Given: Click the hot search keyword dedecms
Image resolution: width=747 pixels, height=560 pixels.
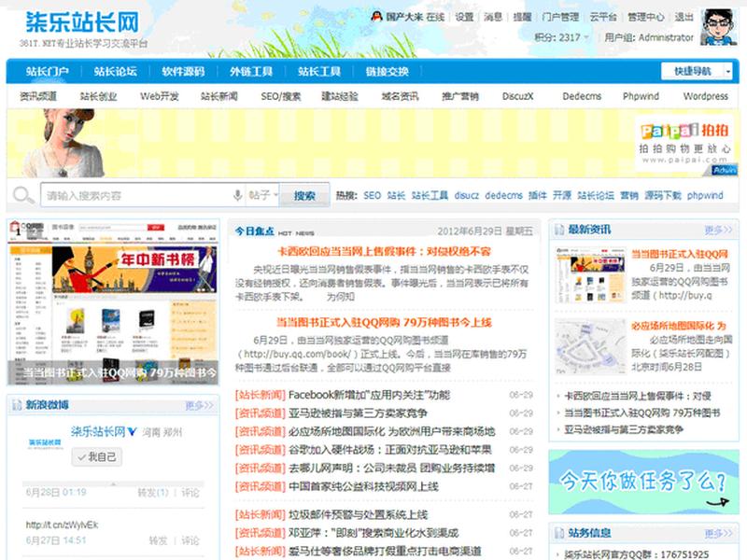Looking at the screenshot, I should (503, 195).
